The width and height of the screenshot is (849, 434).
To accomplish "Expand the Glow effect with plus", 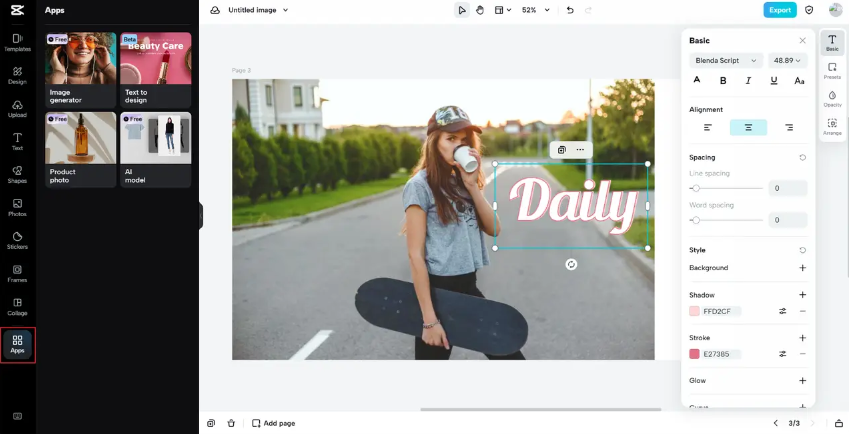I will click(x=802, y=380).
